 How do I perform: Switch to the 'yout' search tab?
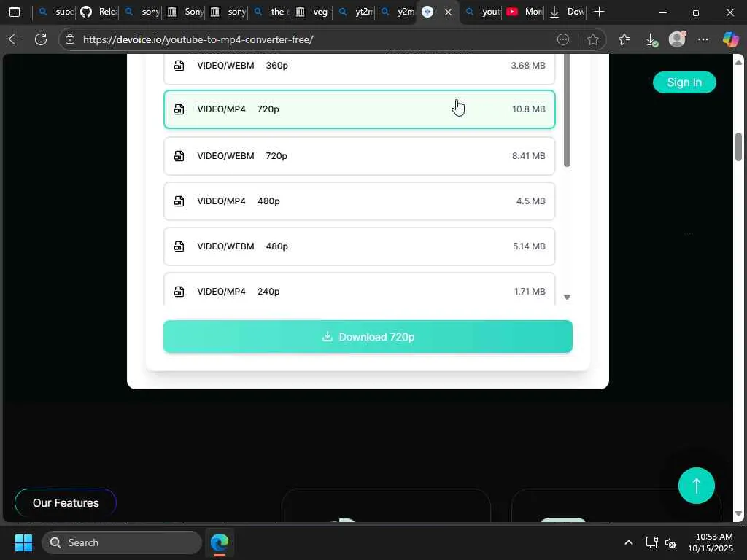pyautogui.click(x=481, y=12)
